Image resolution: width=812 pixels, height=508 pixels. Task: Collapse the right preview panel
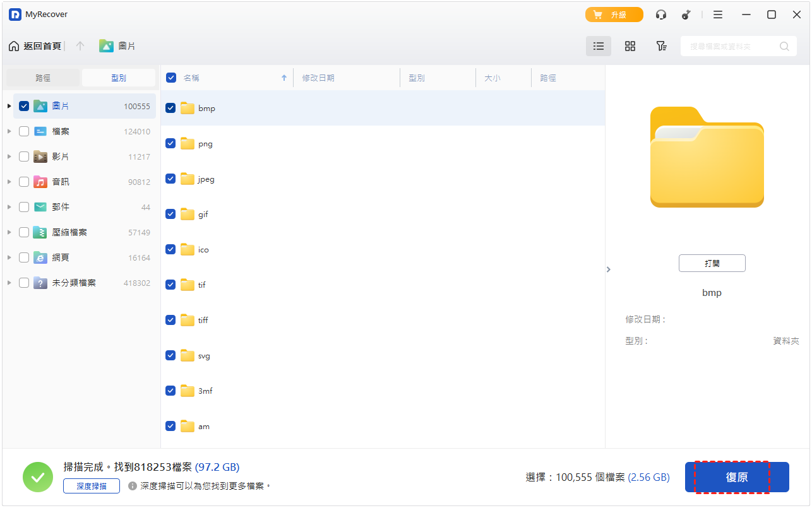coord(609,269)
